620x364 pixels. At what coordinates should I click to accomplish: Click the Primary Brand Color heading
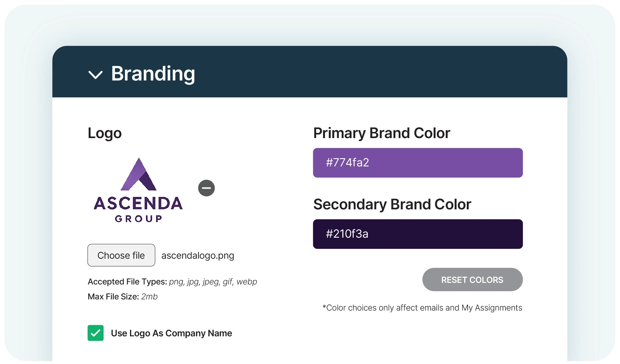click(382, 133)
